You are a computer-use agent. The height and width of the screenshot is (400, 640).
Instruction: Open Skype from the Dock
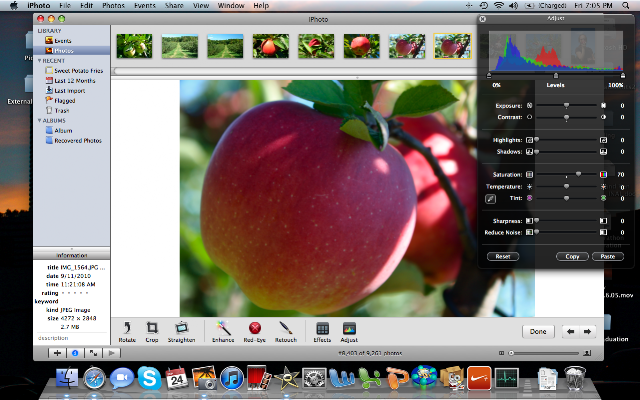149,378
